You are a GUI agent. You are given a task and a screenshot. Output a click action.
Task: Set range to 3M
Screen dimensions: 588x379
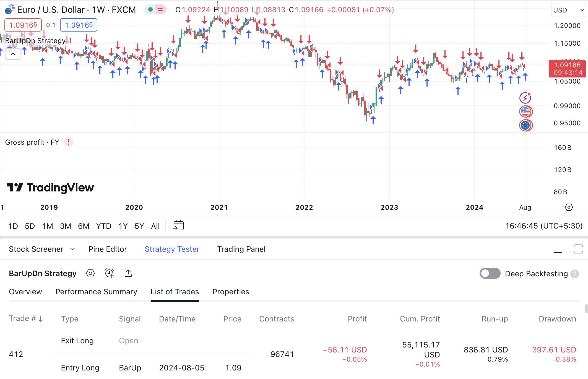66,226
